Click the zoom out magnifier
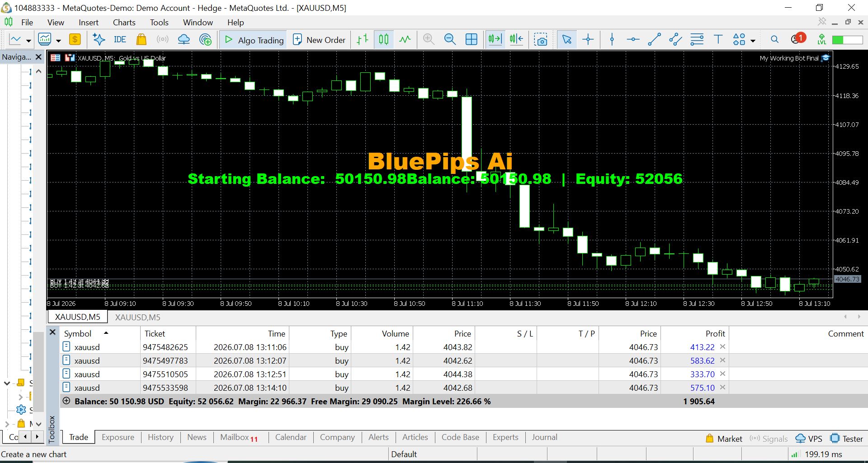 pyautogui.click(x=450, y=40)
